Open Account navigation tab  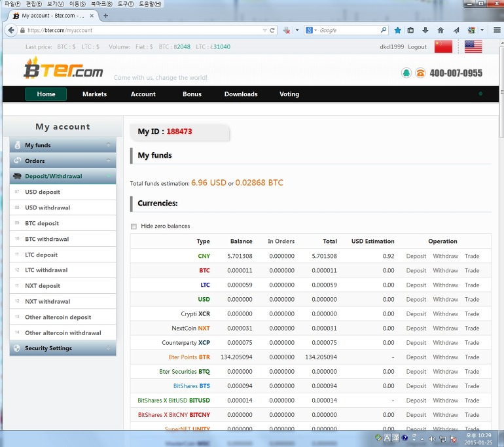pos(143,94)
